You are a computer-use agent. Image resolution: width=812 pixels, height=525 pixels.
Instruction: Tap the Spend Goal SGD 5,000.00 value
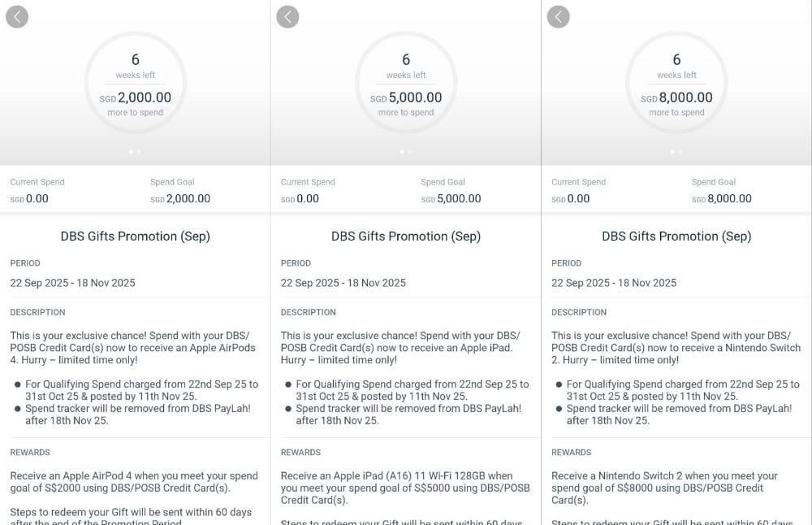[x=451, y=198]
